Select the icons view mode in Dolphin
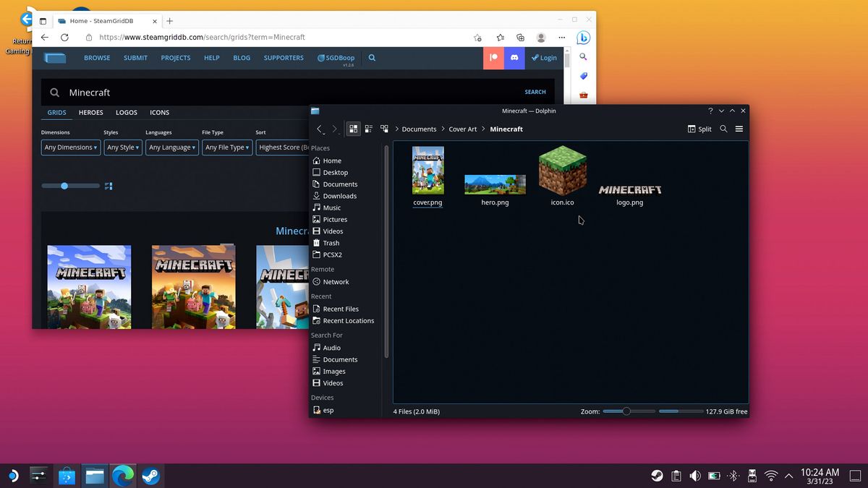Image resolution: width=868 pixels, height=488 pixels. click(353, 129)
